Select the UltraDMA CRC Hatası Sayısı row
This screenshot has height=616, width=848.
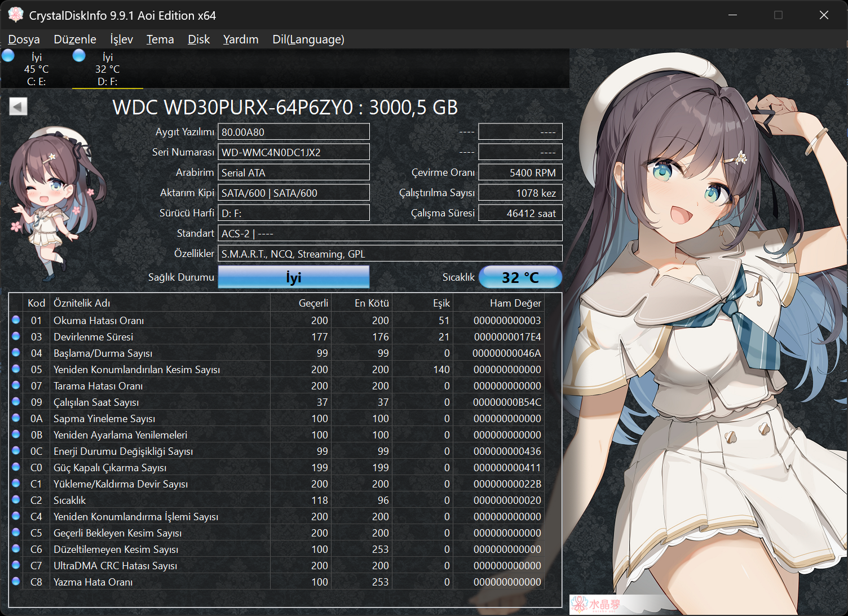[x=277, y=565]
